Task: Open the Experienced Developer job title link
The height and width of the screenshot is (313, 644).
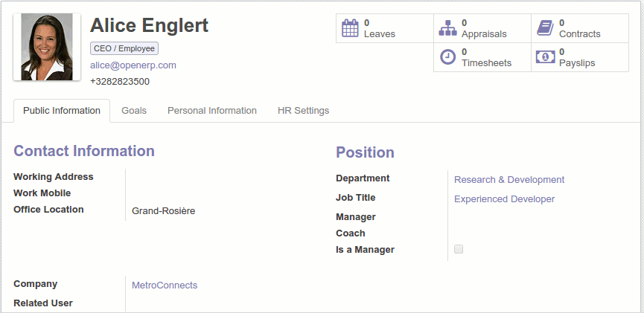Action: pos(504,199)
